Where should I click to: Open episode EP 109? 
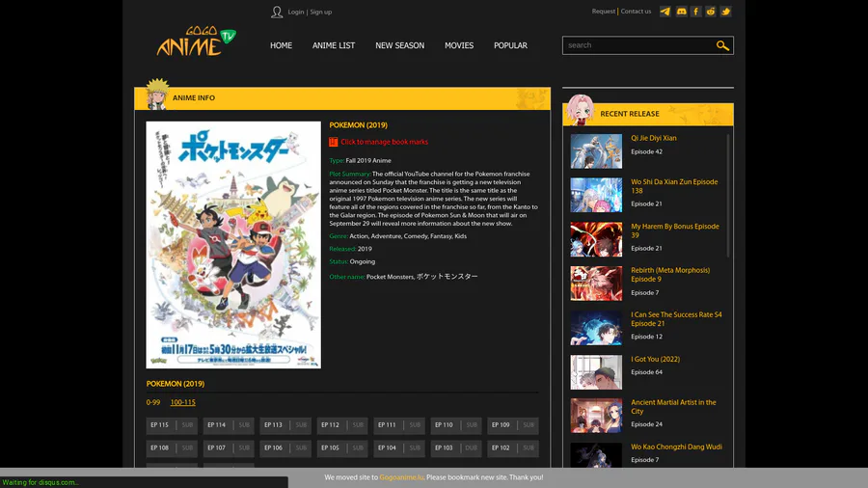coord(513,425)
